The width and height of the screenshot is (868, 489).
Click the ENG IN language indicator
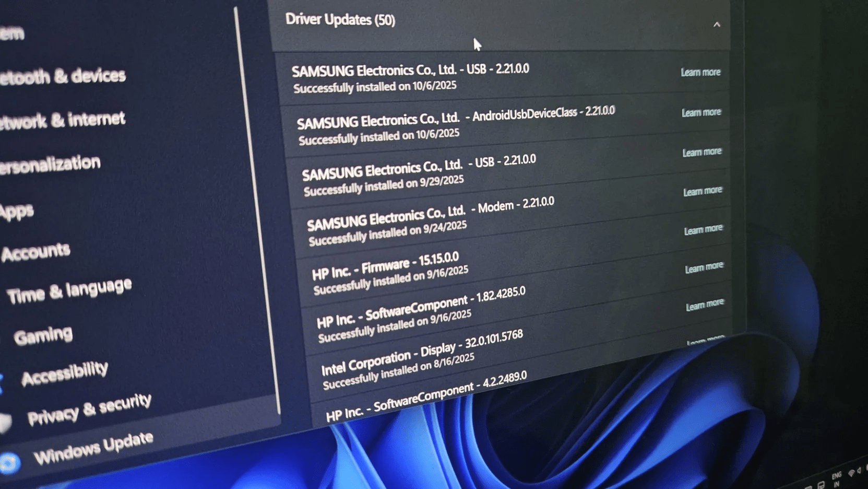837,479
